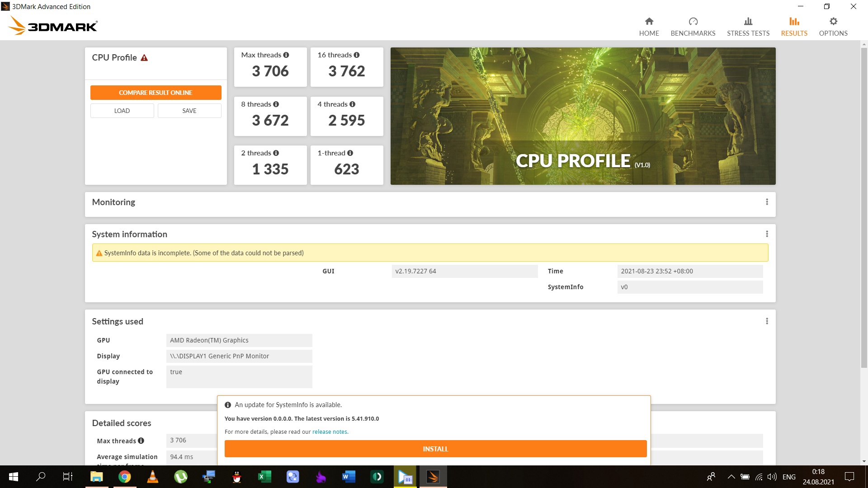868x488 pixels.
Task: Click info icon next to Max threads score
Action: pos(286,55)
